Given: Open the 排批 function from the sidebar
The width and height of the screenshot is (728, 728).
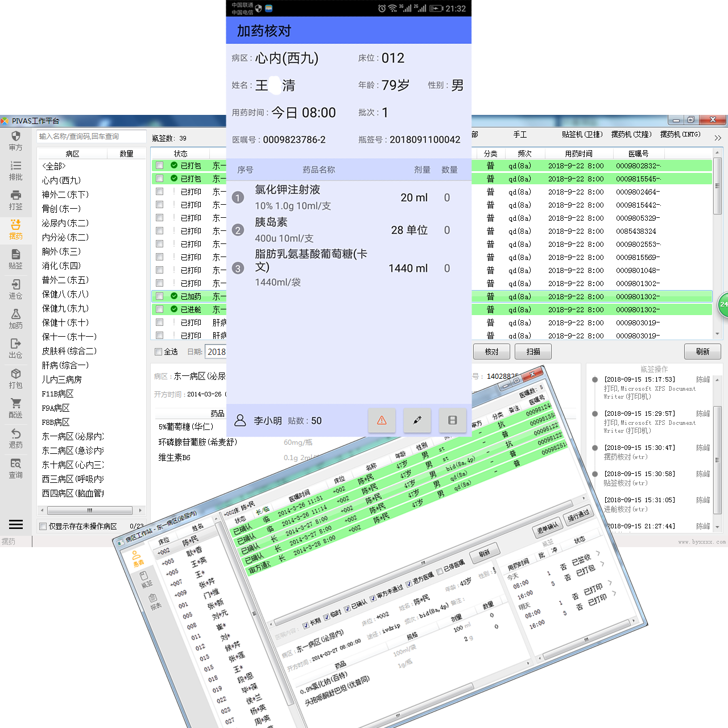Looking at the screenshot, I should click(15, 170).
